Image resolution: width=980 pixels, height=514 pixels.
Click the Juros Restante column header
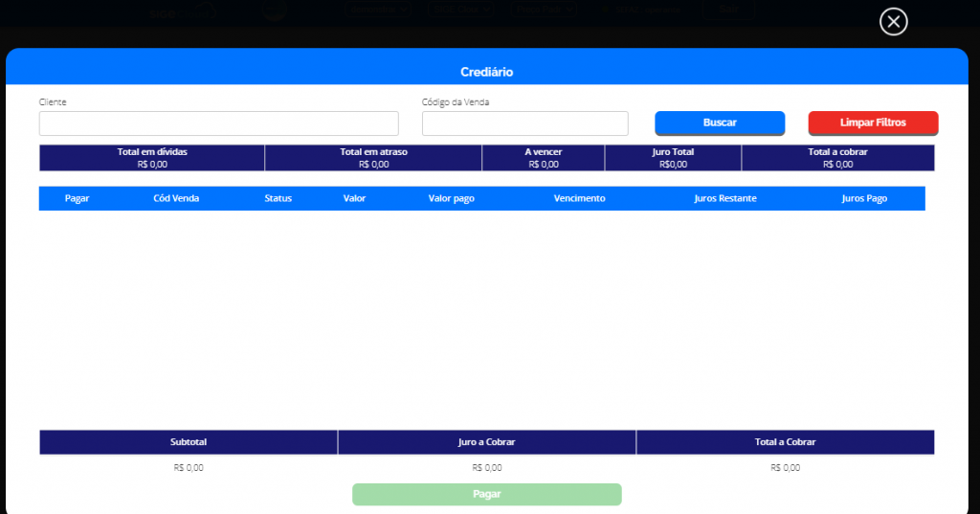(725, 198)
